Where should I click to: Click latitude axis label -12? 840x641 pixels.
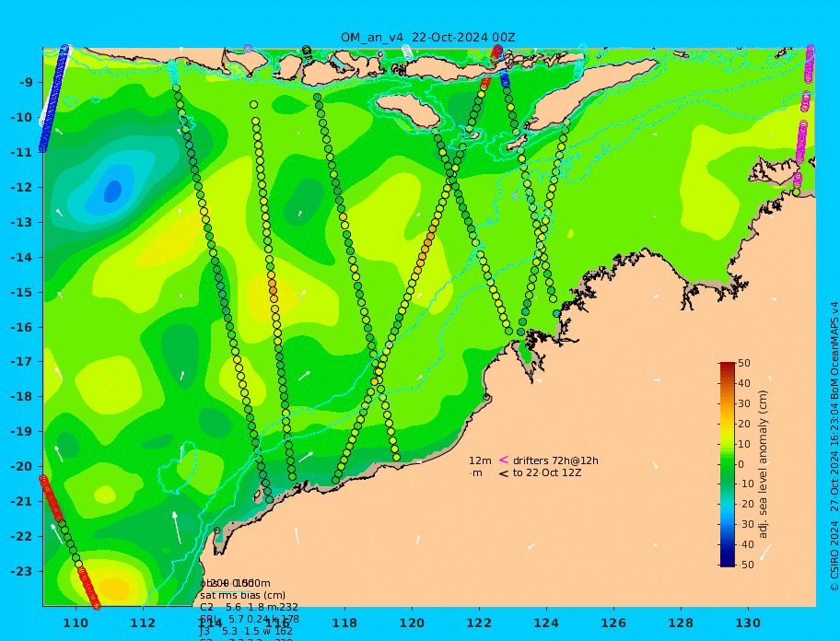coord(21,188)
